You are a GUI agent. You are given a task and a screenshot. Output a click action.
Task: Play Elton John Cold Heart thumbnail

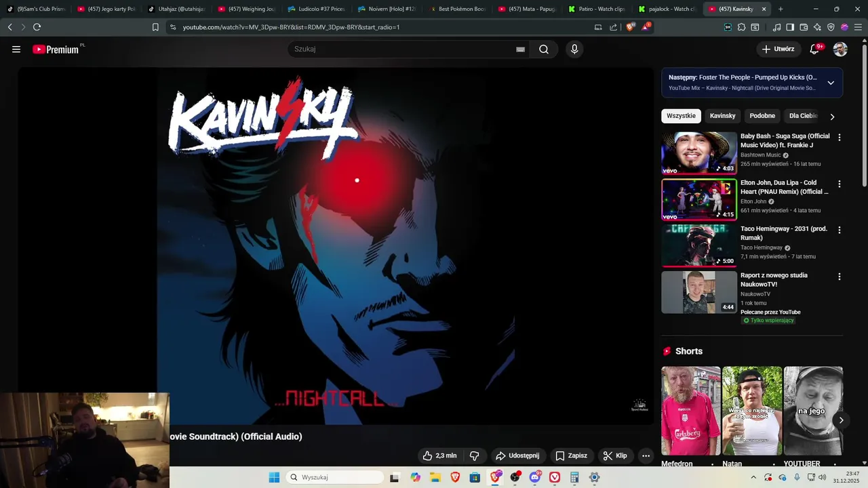(x=699, y=199)
